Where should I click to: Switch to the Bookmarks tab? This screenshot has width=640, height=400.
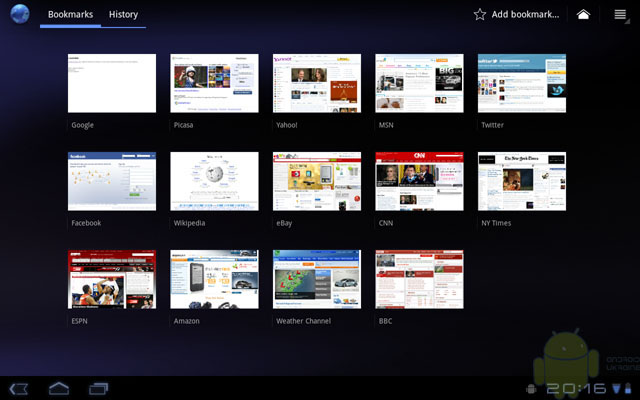pyautogui.click(x=71, y=14)
